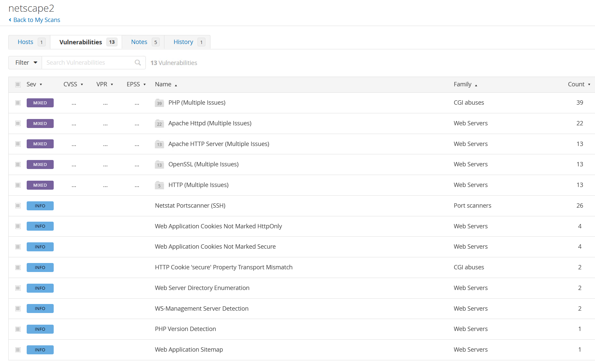Click the Apache HTTP Server group folder icon

click(159, 144)
